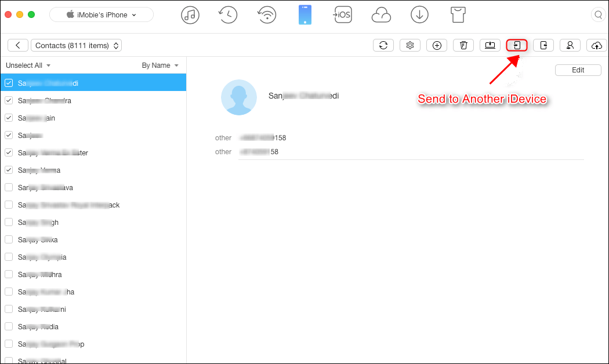609x364 pixels.
Task: Open the music library icon
Action: 189,15
